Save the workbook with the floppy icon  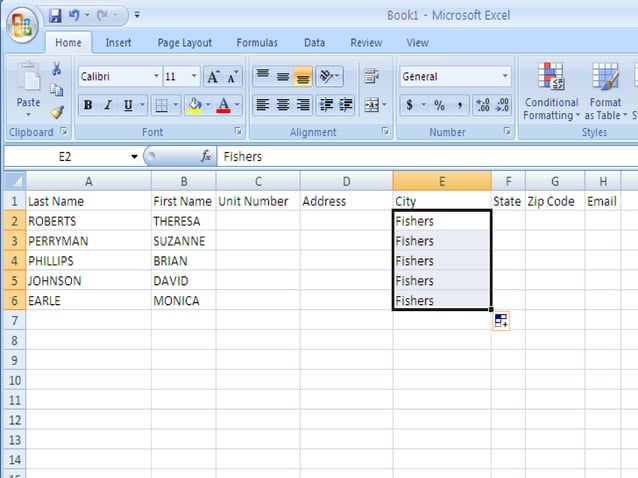pyautogui.click(x=55, y=16)
